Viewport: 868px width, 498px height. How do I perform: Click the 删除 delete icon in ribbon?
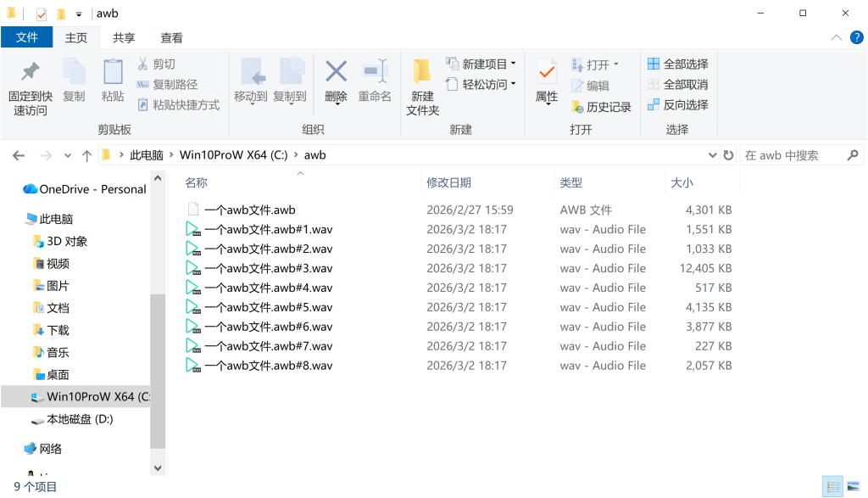click(336, 71)
